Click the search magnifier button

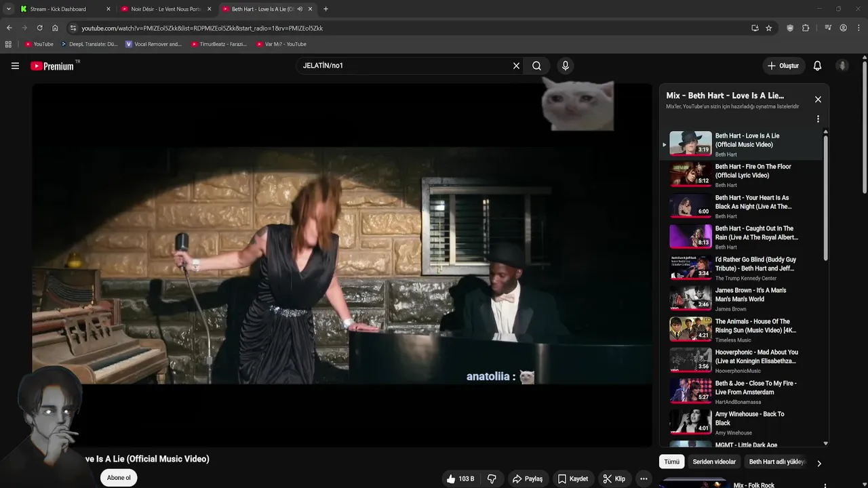(x=536, y=66)
